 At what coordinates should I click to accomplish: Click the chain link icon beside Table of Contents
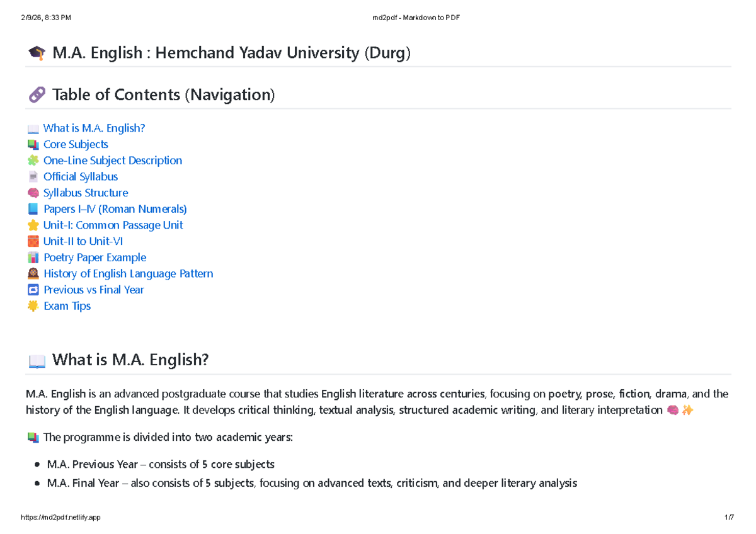[37, 95]
